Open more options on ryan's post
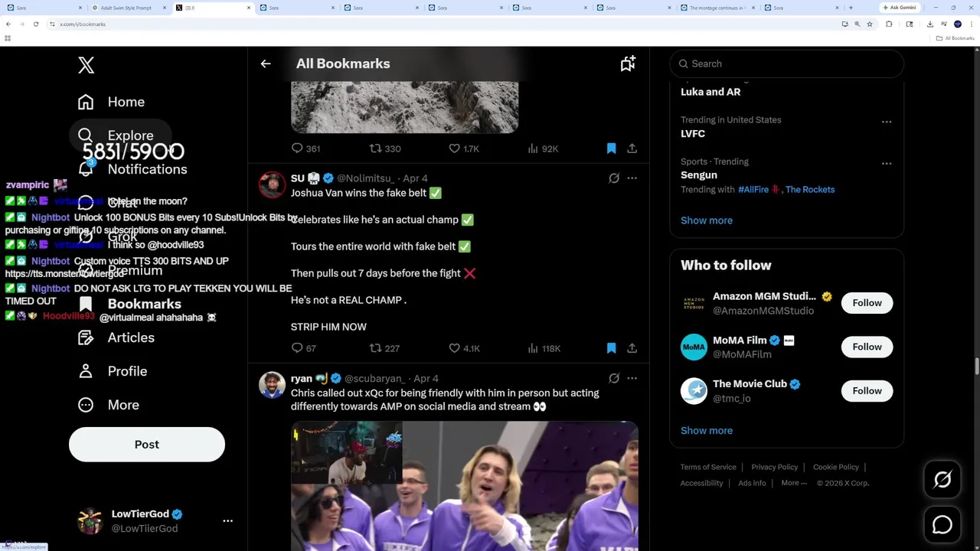 click(632, 378)
